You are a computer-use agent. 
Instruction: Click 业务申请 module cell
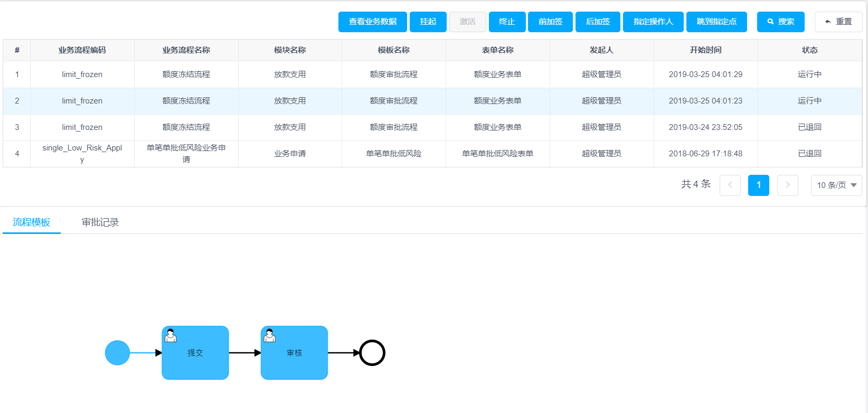click(x=290, y=154)
